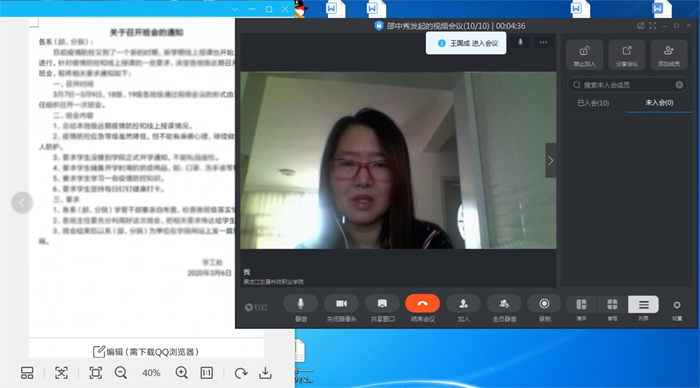Collapse the member side panel arrow
Image resolution: width=700 pixels, height=388 pixels.
click(x=551, y=161)
